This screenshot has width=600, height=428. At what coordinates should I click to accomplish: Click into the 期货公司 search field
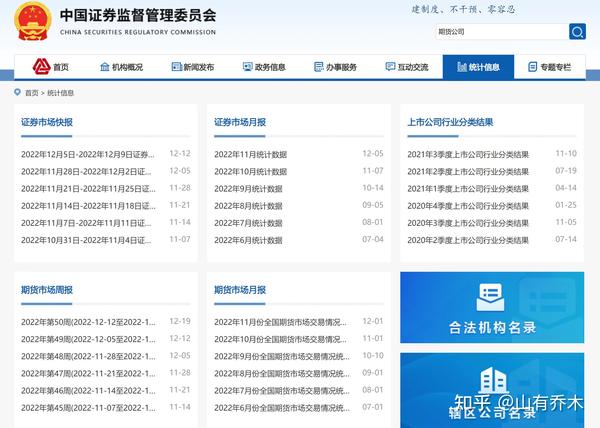502,32
